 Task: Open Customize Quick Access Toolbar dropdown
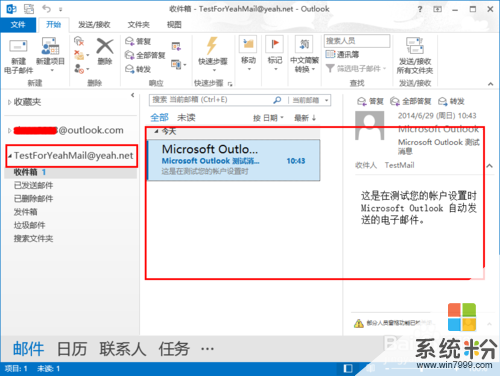pos(60,10)
